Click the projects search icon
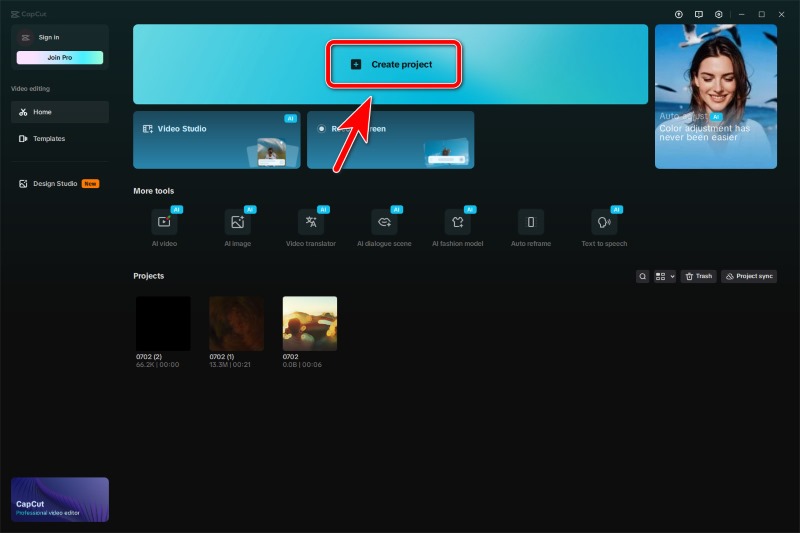 (642, 276)
